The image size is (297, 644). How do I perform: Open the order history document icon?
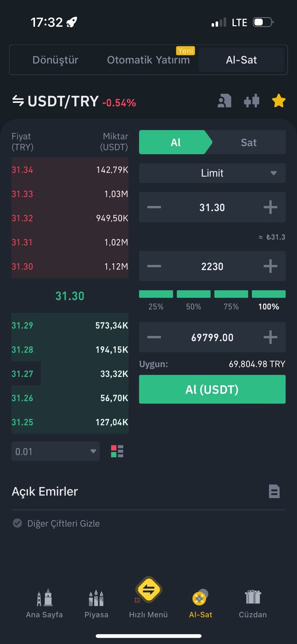click(x=274, y=491)
